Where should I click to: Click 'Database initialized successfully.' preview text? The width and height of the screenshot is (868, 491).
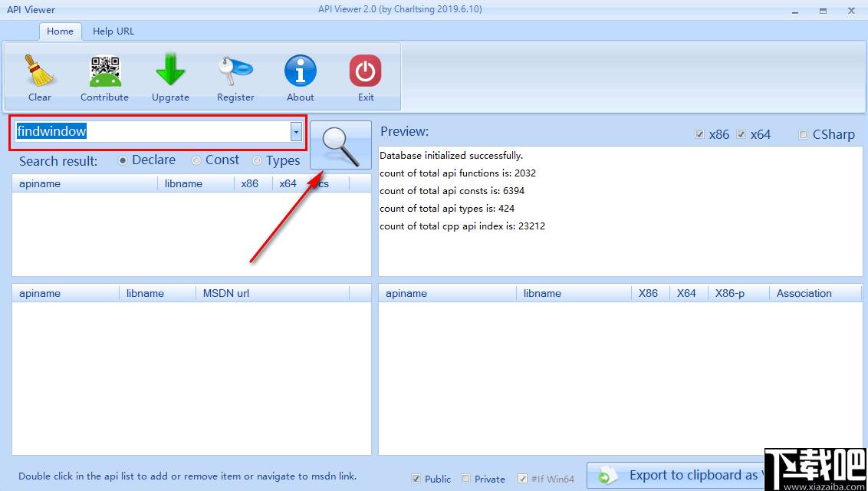click(x=451, y=156)
